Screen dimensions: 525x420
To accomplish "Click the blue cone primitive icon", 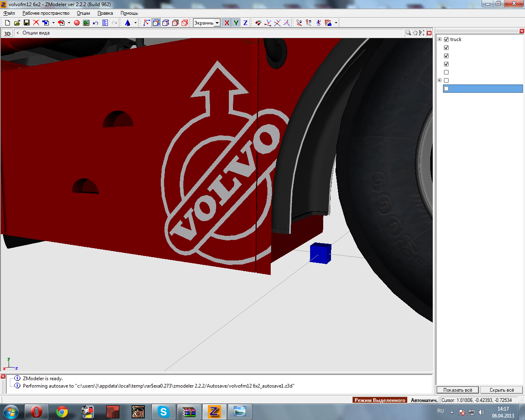I will [128, 23].
